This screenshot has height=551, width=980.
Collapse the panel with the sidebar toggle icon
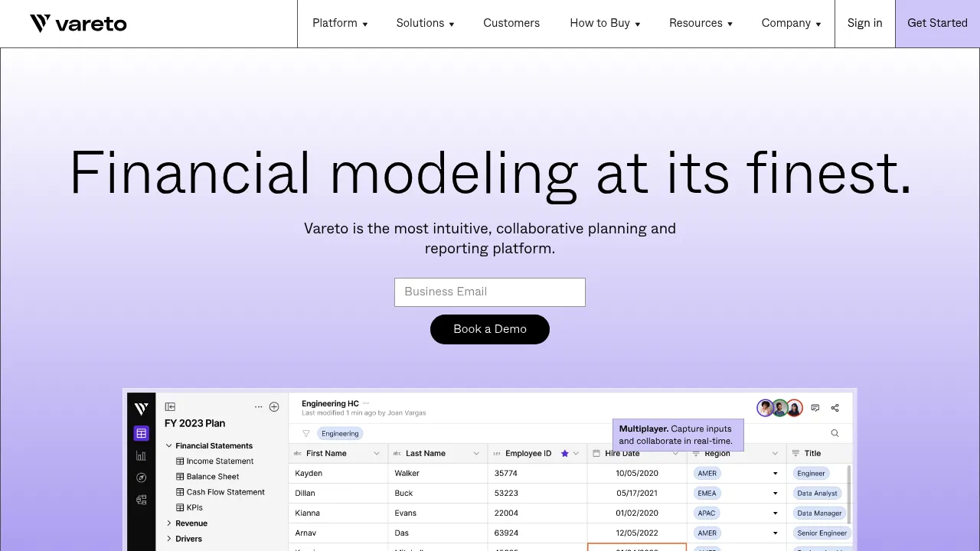[x=170, y=406]
